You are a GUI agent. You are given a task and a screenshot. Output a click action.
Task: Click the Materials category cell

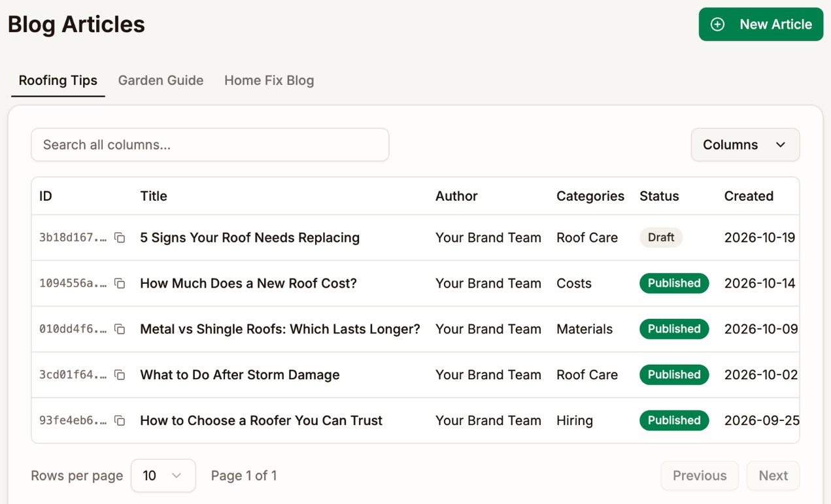[585, 329]
